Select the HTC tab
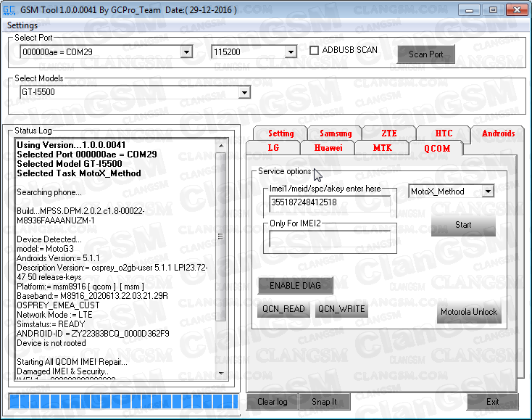Image resolution: width=532 pixels, height=420 pixels. pos(444,133)
